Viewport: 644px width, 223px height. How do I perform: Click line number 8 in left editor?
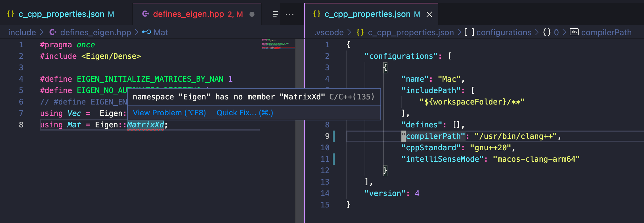[x=21, y=125]
